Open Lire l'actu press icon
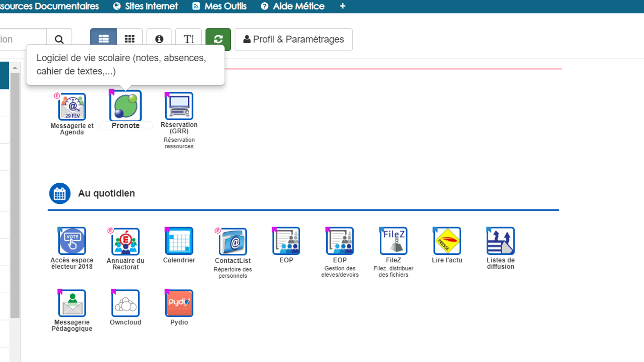The image size is (644, 362). tap(447, 241)
